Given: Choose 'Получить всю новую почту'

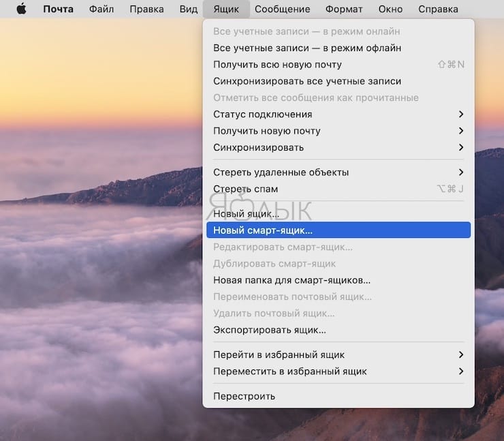Looking at the screenshot, I should pyautogui.click(x=338, y=65).
